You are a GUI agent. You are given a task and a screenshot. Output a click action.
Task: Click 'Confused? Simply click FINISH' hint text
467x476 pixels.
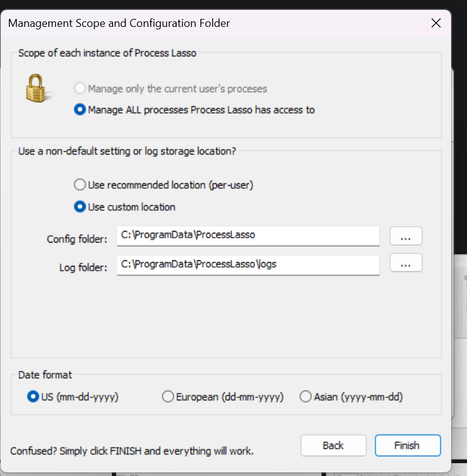point(132,451)
